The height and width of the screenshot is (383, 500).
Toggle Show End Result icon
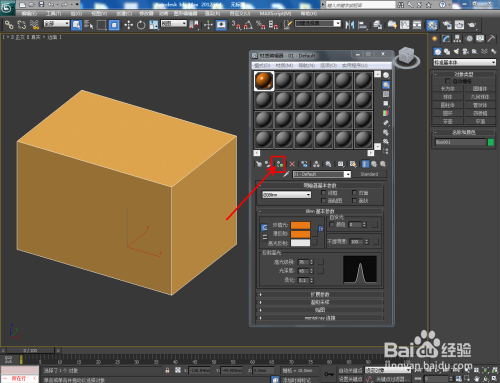pos(365,164)
